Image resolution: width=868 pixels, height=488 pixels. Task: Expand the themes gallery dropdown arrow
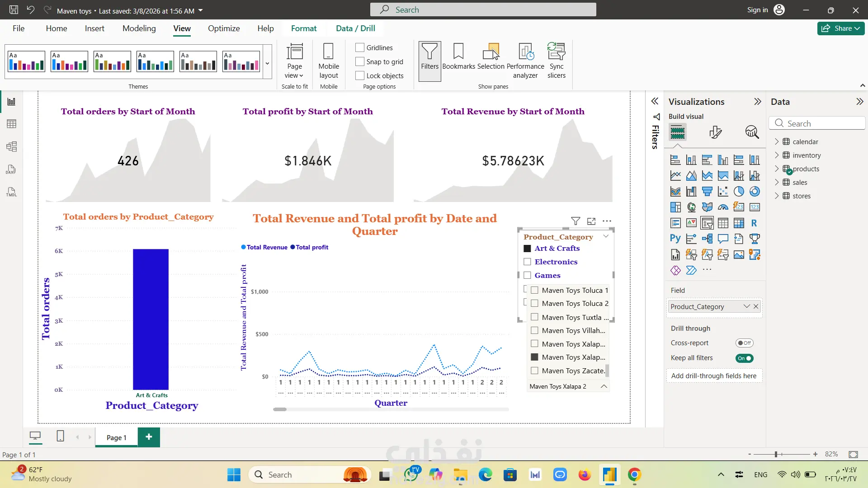(267, 63)
